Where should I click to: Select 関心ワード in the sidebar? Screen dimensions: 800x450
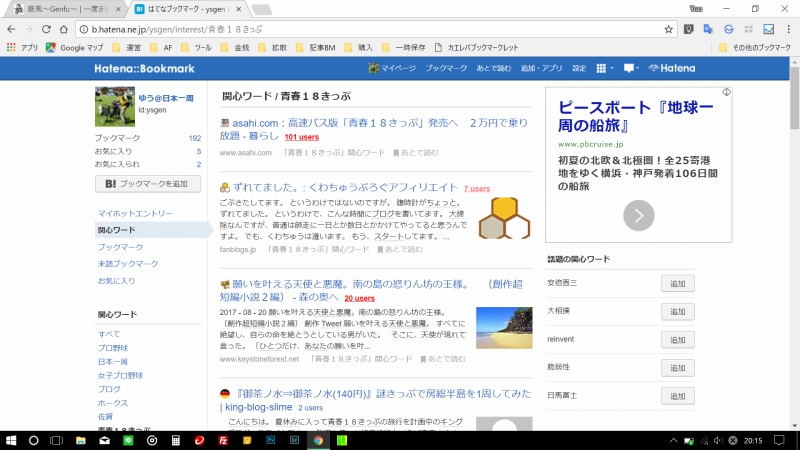click(x=117, y=230)
